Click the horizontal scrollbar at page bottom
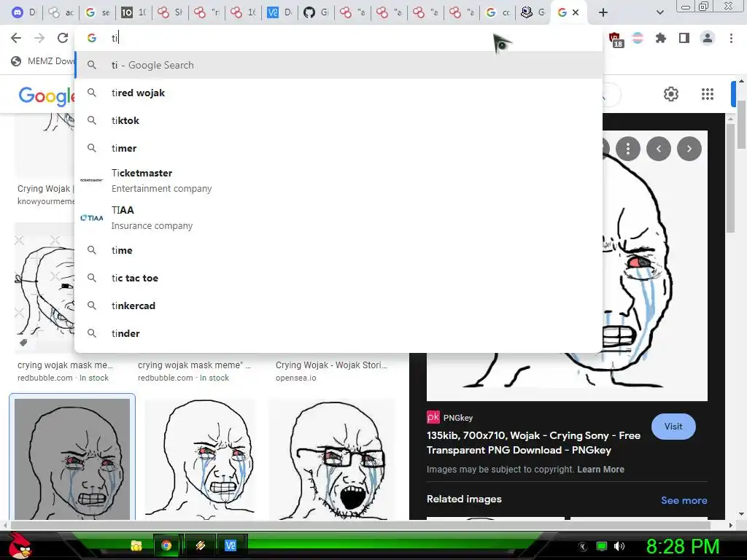 [360, 525]
